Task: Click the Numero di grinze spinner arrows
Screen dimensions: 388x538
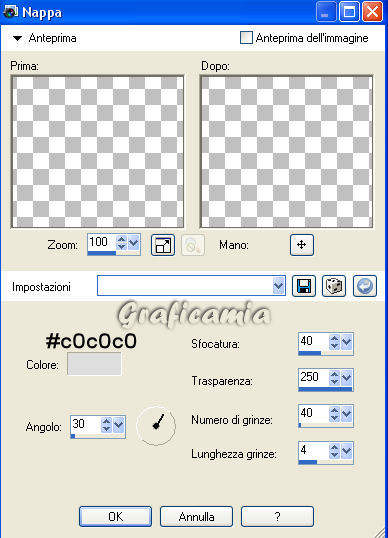Action: pos(334,414)
